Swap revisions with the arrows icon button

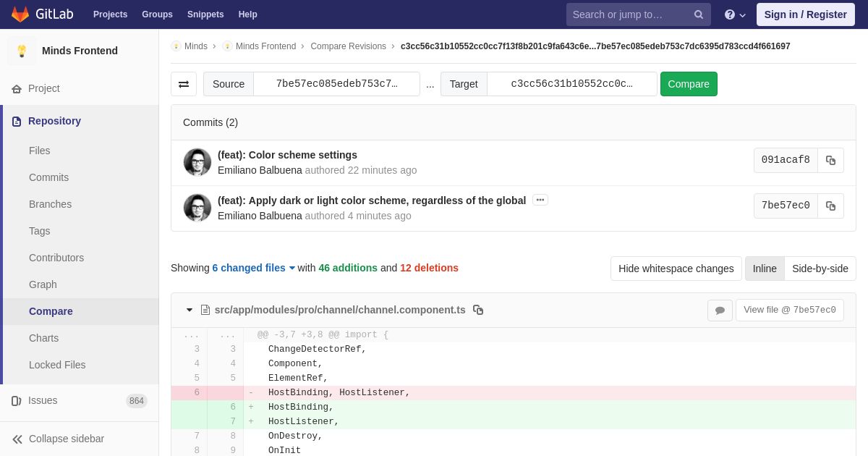pos(184,84)
